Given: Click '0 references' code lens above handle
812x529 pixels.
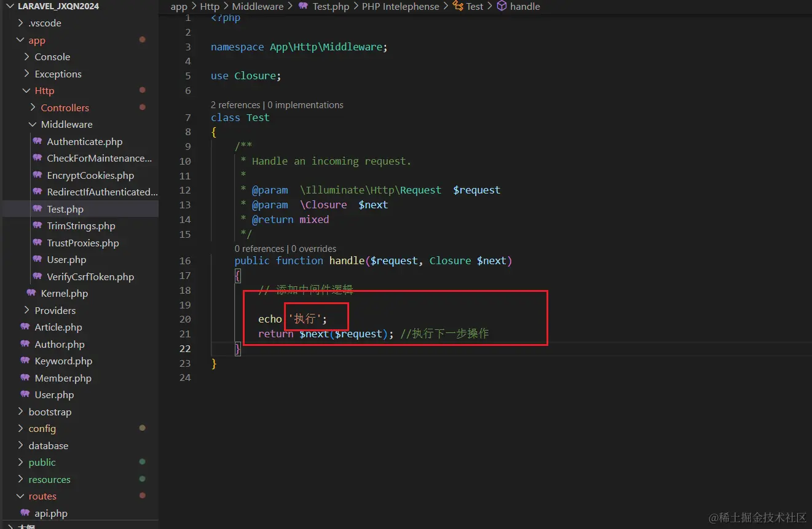Looking at the screenshot, I should pyautogui.click(x=259, y=249).
